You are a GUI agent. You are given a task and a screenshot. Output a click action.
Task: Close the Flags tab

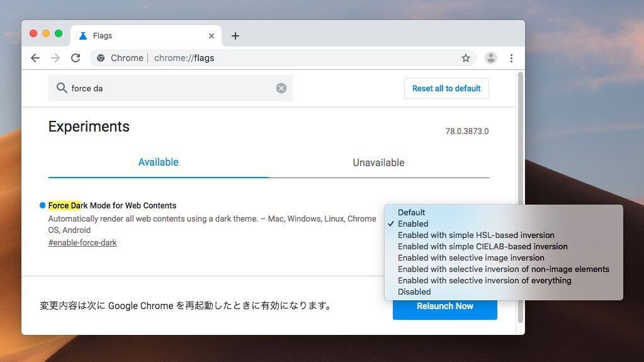click(x=212, y=36)
